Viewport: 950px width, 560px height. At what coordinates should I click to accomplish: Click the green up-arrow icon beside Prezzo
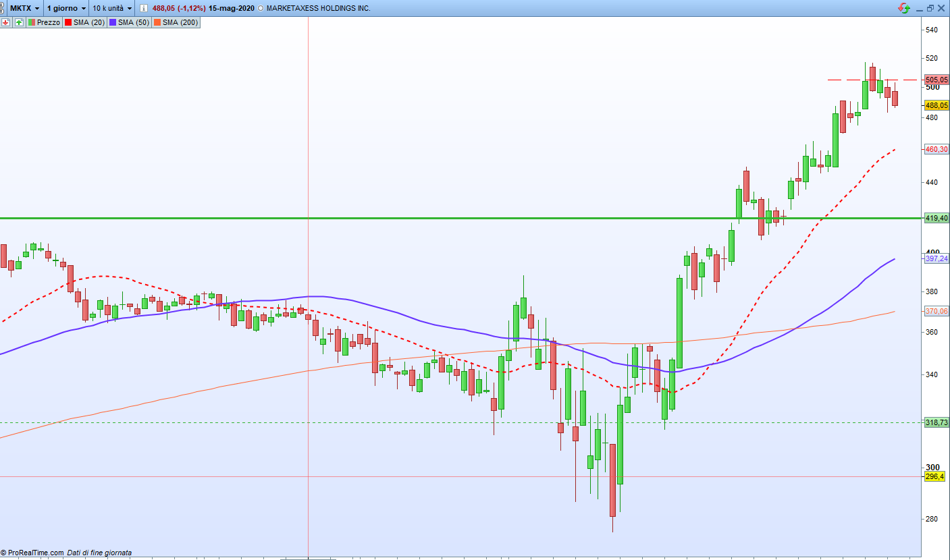19,22
